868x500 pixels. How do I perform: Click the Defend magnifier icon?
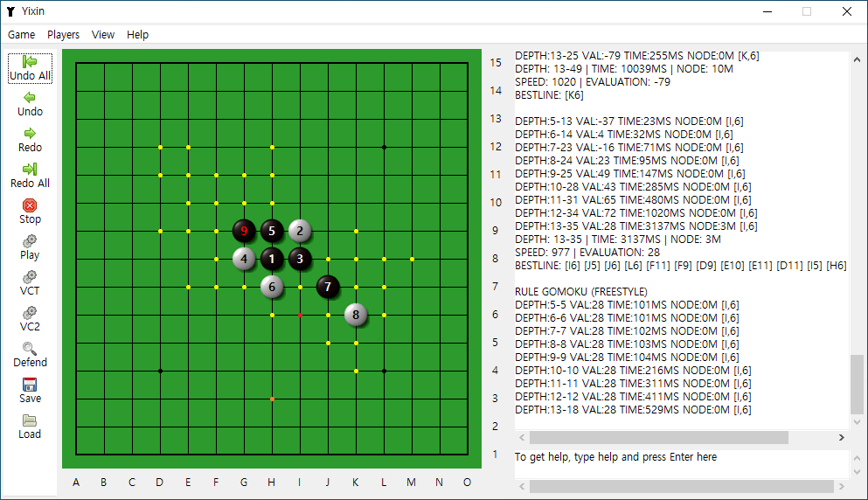click(x=30, y=348)
